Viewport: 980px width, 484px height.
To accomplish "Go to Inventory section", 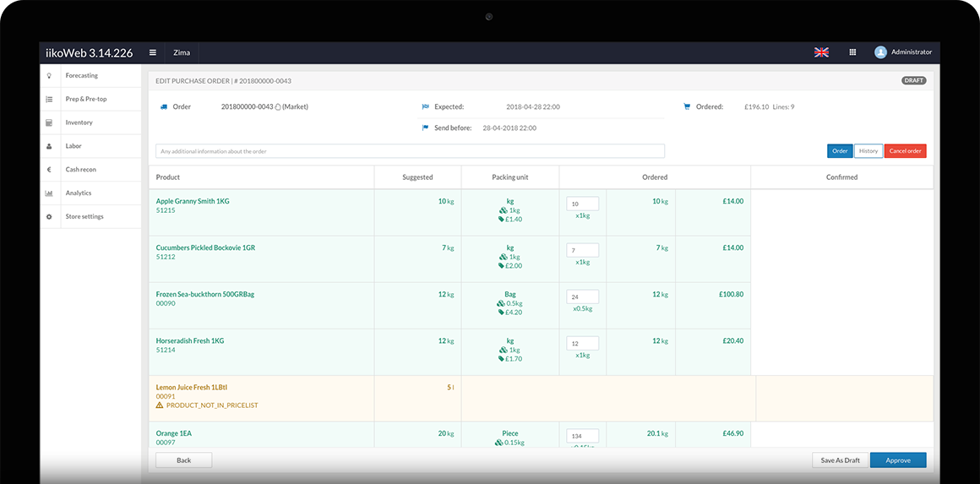I will [79, 122].
